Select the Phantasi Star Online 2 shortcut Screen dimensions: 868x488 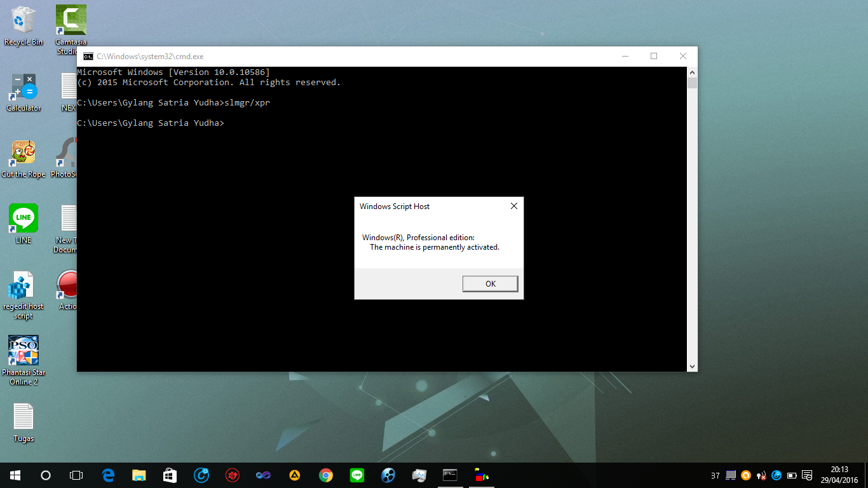pos(24,360)
